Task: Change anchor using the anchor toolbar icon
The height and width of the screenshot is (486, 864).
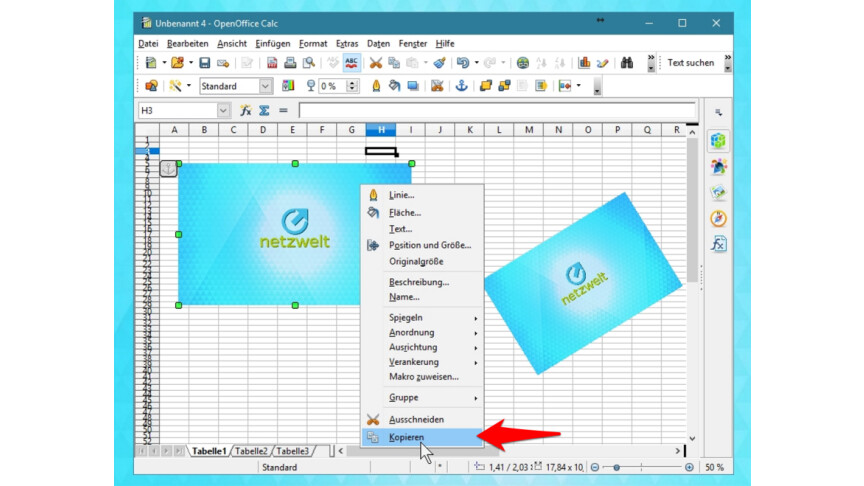Action: click(461, 86)
